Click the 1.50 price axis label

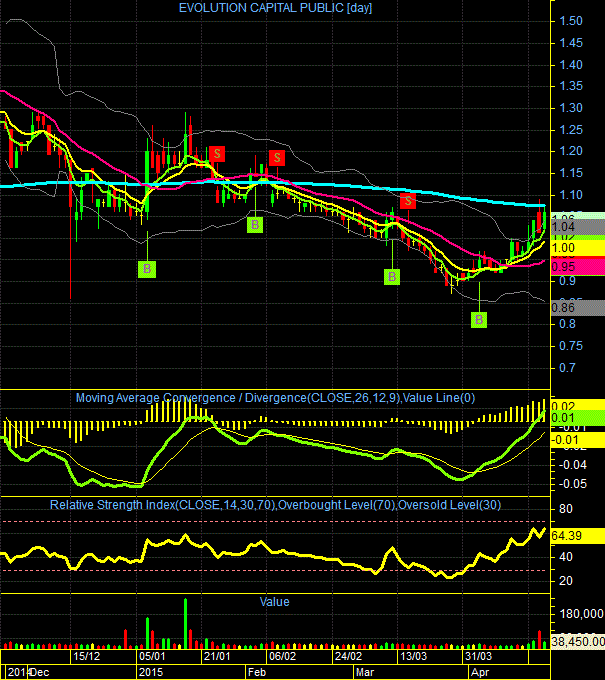[571, 21]
